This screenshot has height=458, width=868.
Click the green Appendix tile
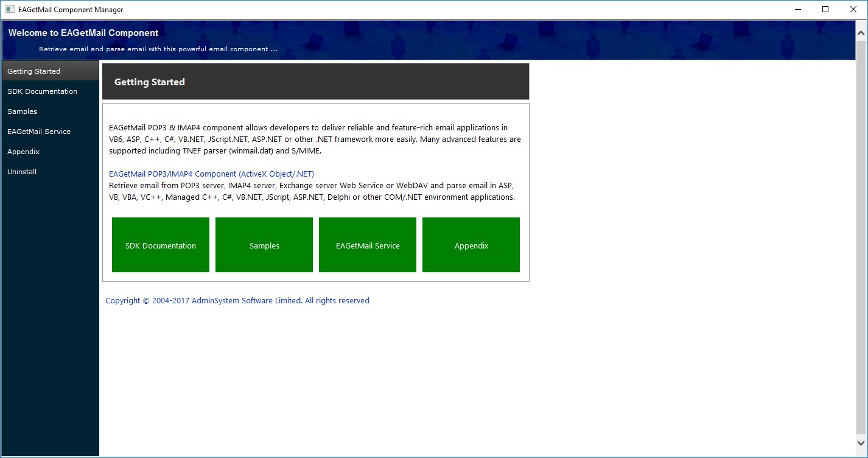[471, 245]
